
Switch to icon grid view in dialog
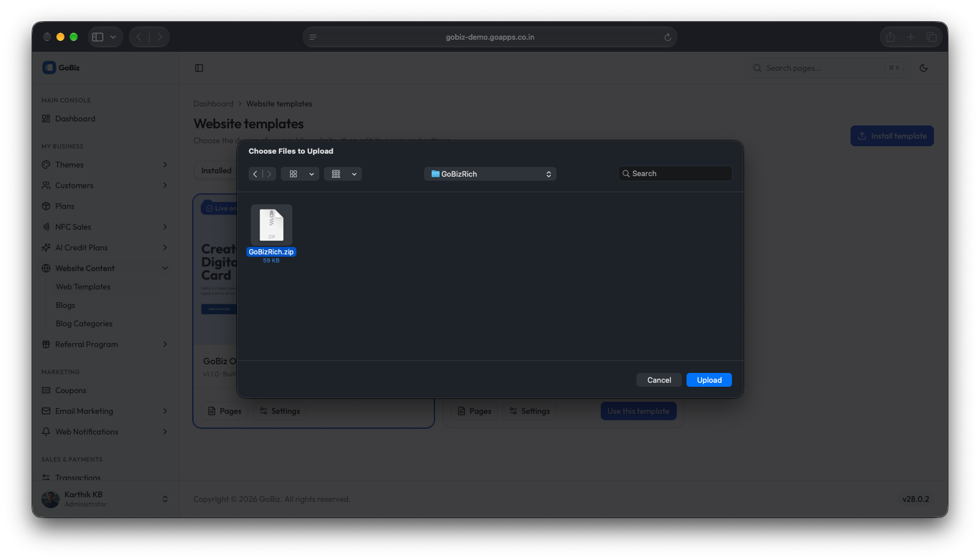tap(293, 174)
